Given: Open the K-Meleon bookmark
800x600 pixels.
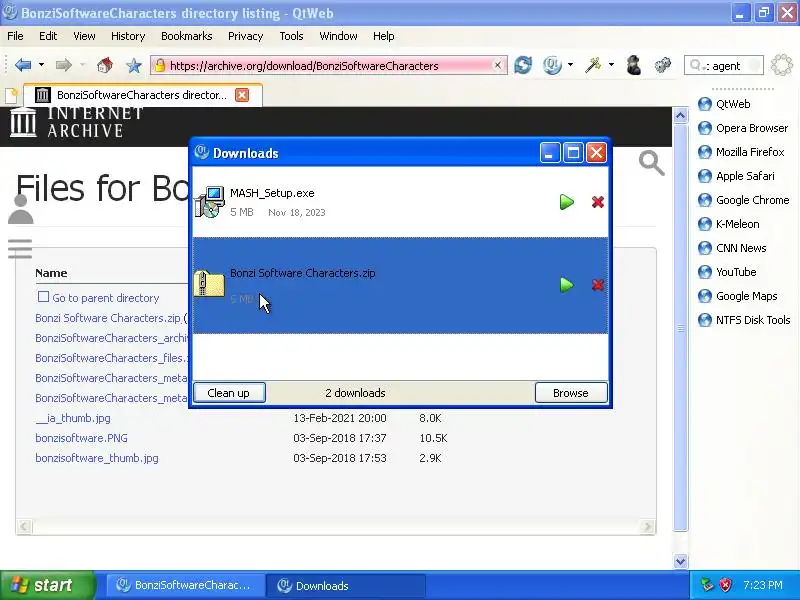Looking at the screenshot, I should [x=728, y=224].
